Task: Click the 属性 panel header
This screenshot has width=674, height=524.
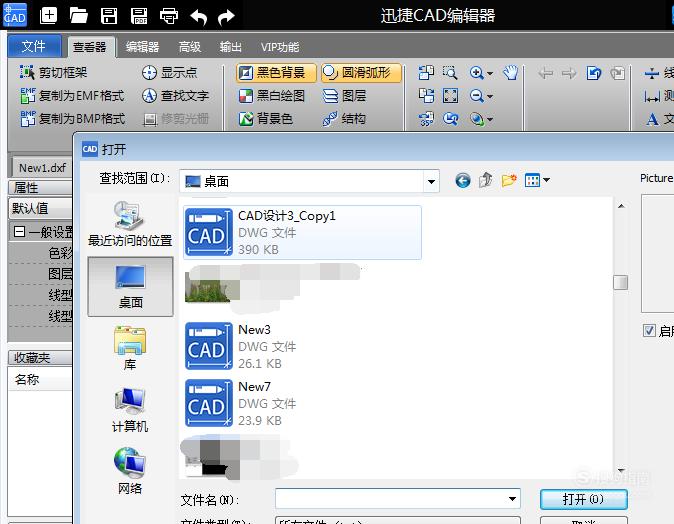Action: pyautogui.click(x=40, y=187)
